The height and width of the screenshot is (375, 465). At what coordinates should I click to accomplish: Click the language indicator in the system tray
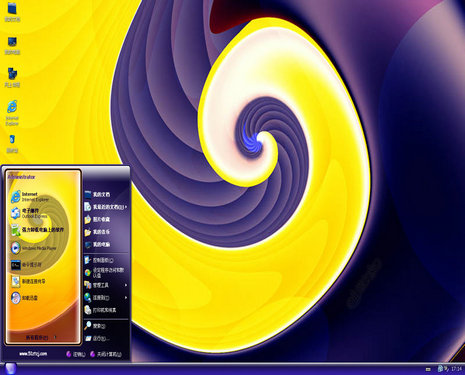tap(428, 369)
